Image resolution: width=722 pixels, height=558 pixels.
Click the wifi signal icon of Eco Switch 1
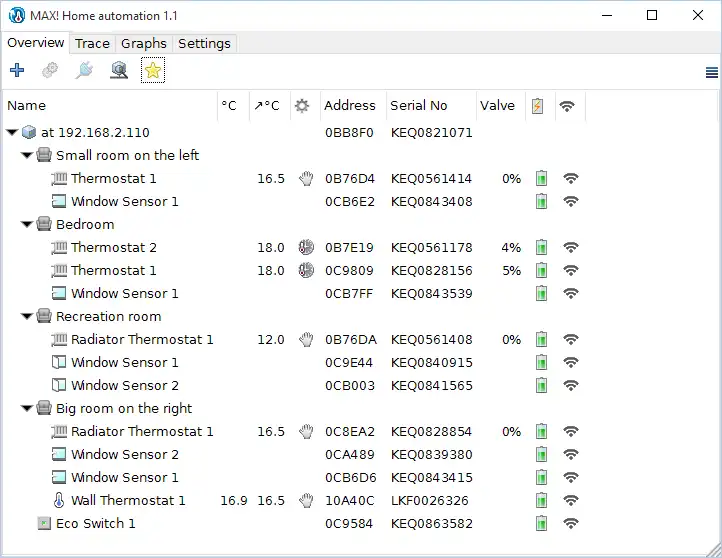coord(571,523)
